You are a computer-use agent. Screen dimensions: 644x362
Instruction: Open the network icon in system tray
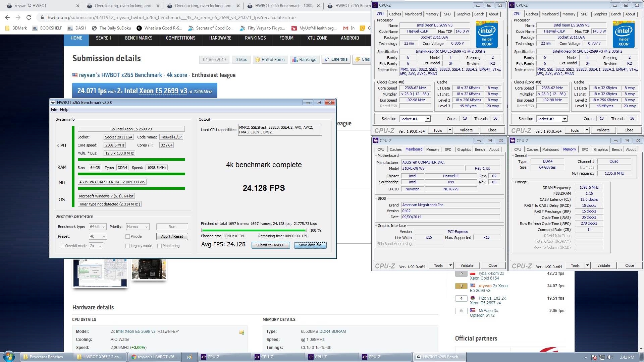[602, 357]
